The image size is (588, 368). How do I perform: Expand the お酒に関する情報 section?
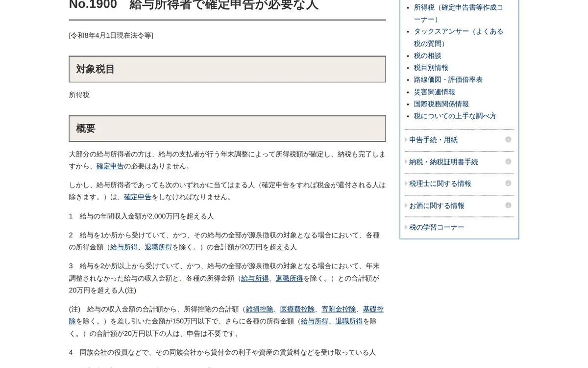point(459,206)
